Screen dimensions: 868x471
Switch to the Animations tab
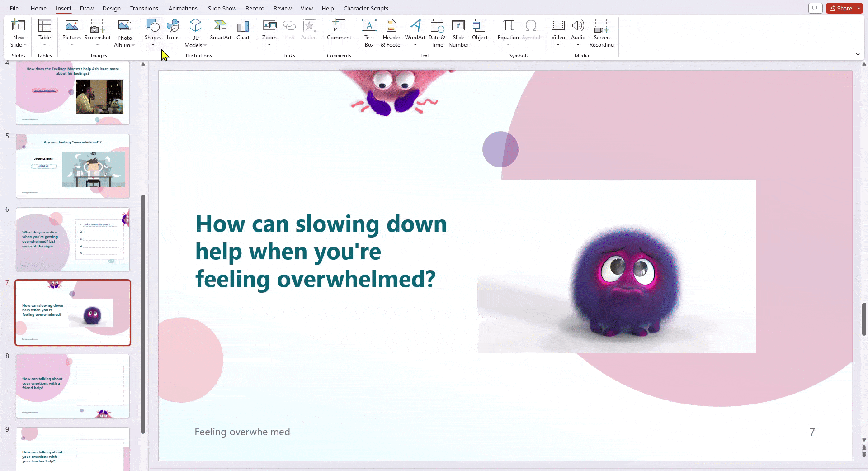point(183,8)
